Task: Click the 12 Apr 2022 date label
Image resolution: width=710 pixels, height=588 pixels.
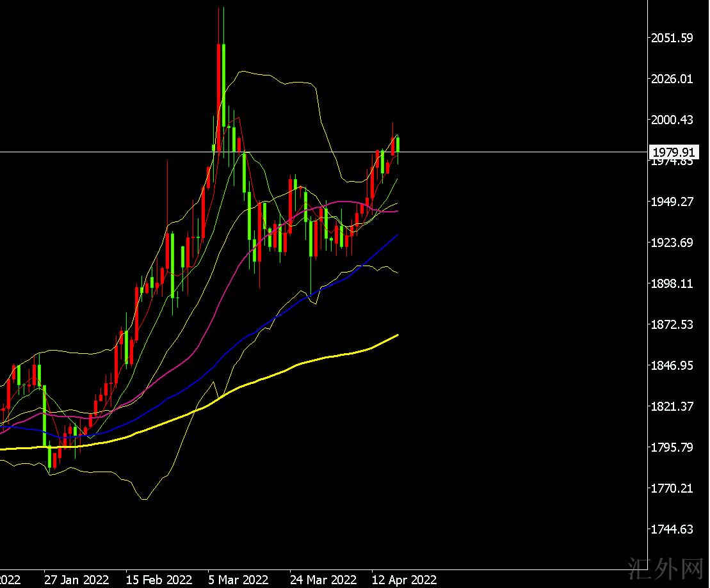Action: point(405,580)
